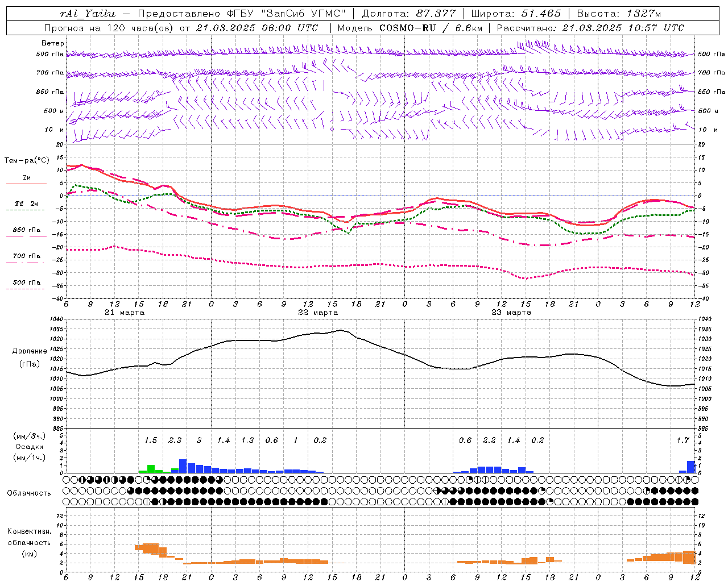Image resolution: width=728 pixels, height=582 pixels.
Task: Click the station name rAl_Yailu in header
Action: (88, 14)
